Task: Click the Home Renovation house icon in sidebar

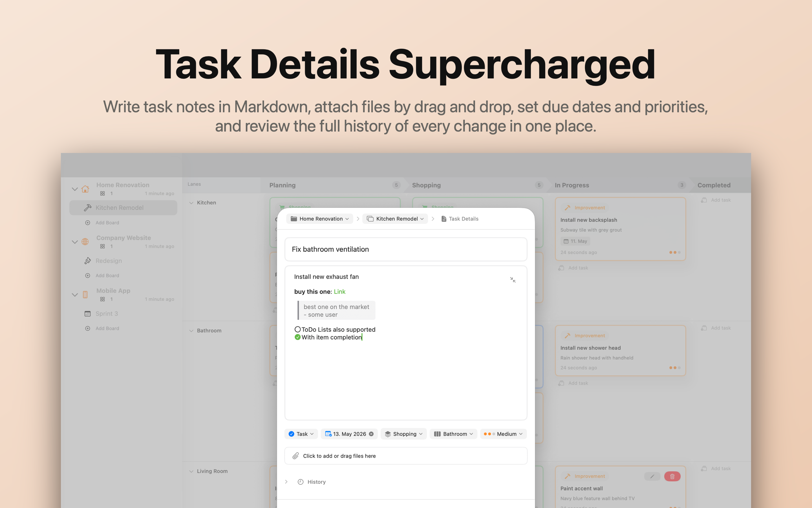Action: coord(85,189)
